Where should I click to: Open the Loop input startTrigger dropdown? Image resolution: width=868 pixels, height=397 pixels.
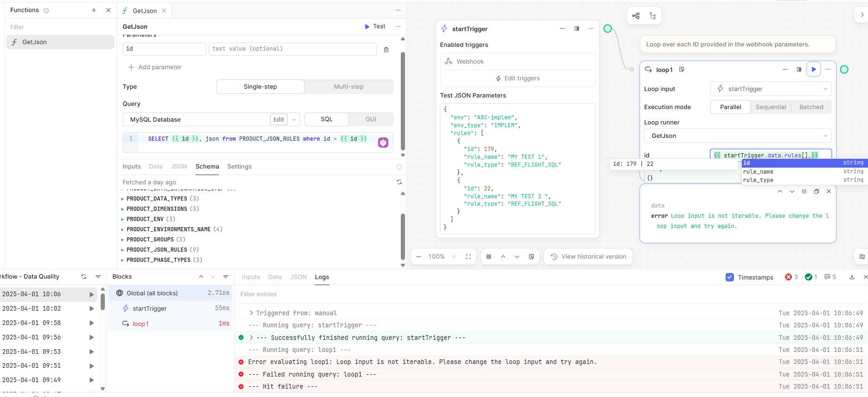(x=771, y=89)
